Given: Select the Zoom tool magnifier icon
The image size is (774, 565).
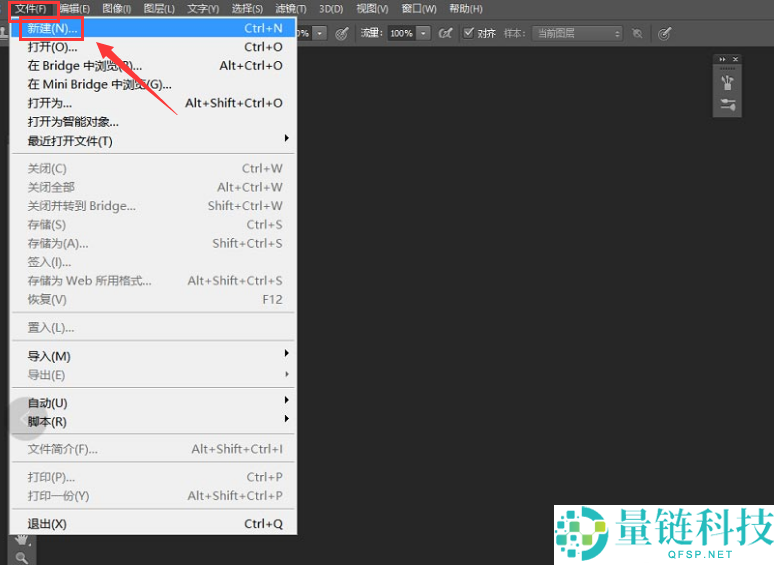Looking at the screenshot, I should [x=21, y=557].
